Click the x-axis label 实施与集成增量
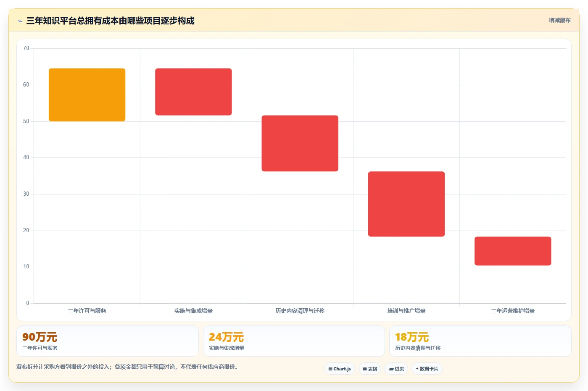 pos(193,311)
